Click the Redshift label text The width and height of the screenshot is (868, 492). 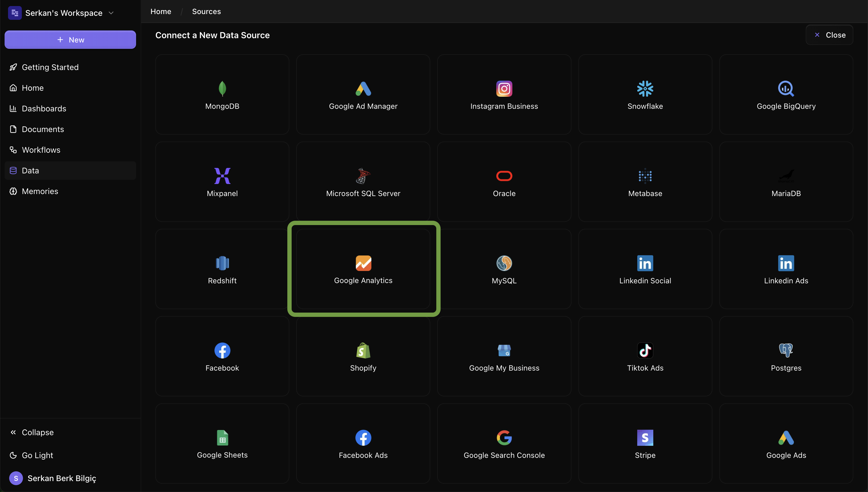click(222, 280)
